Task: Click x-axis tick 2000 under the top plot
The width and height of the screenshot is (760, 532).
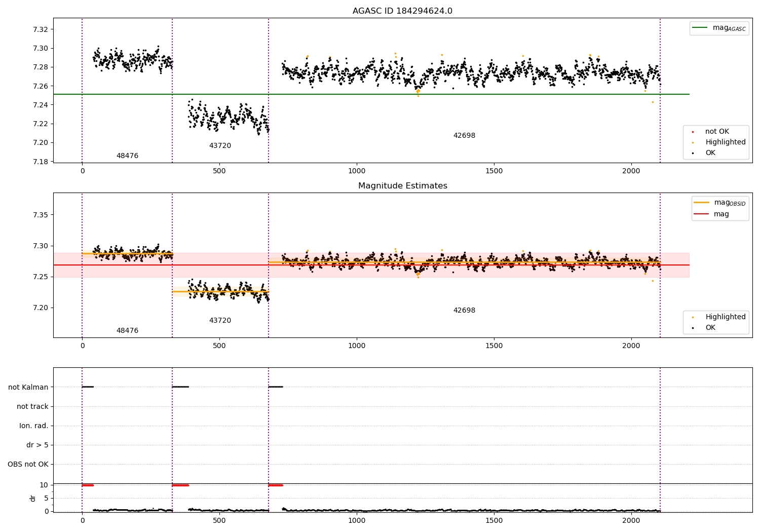Action: tap(631, 171)
